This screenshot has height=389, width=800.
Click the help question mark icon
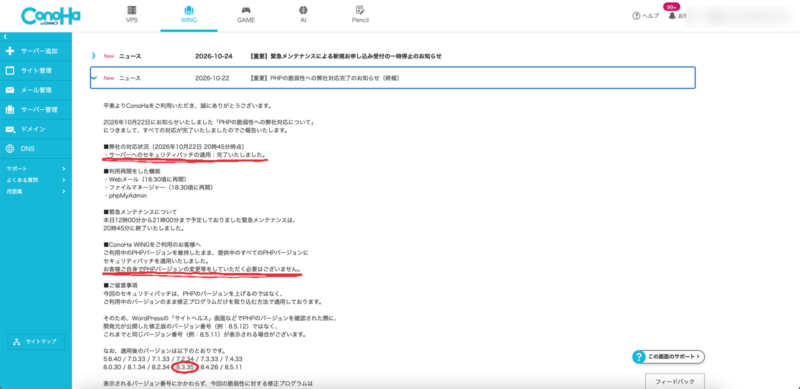pos(636,16)
